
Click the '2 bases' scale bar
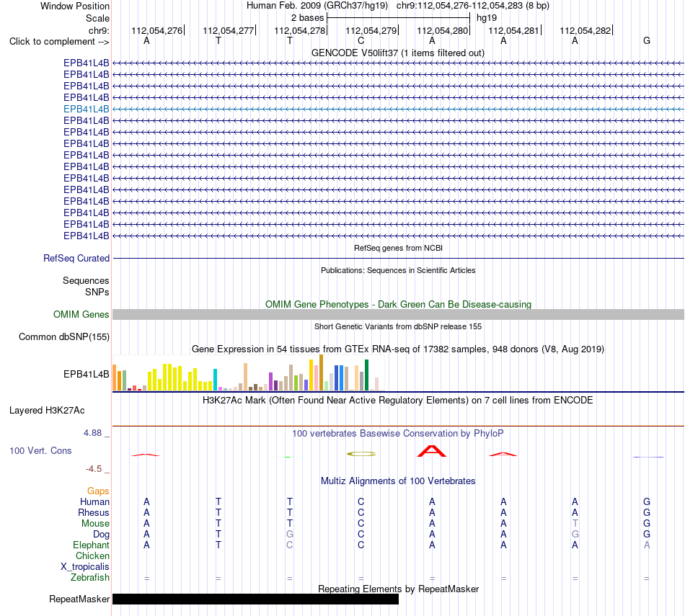(398, 18)
